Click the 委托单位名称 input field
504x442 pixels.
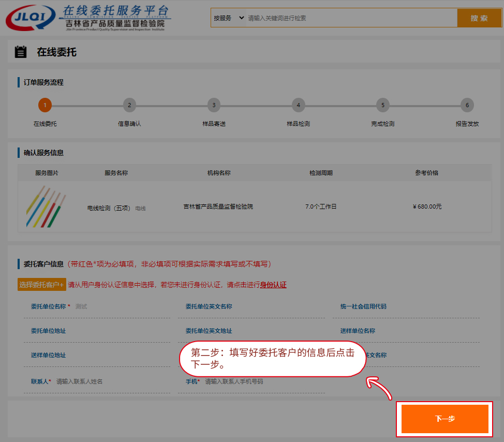tap(122, 306)
